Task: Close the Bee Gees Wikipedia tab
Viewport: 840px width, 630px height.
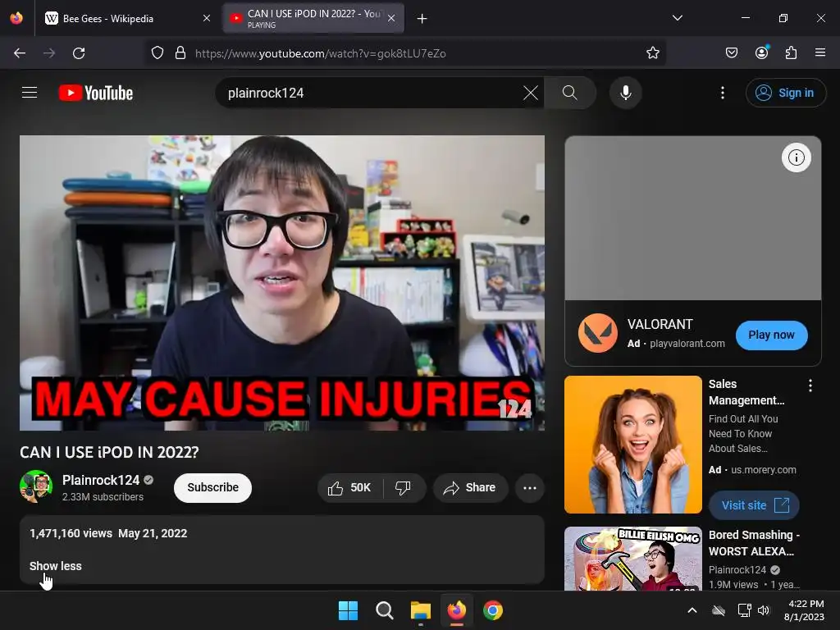Action: coord(207,18)
